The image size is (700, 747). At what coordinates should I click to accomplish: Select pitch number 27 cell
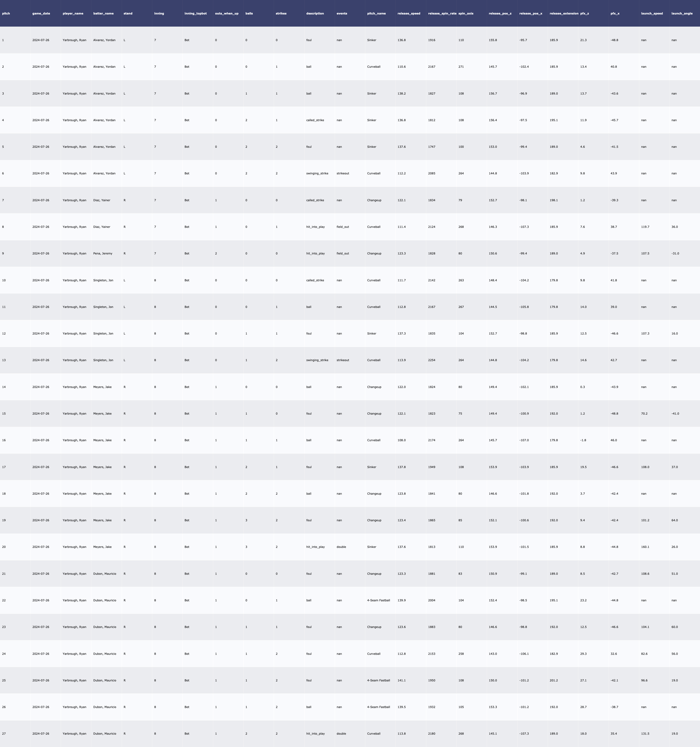click(4, 734)
